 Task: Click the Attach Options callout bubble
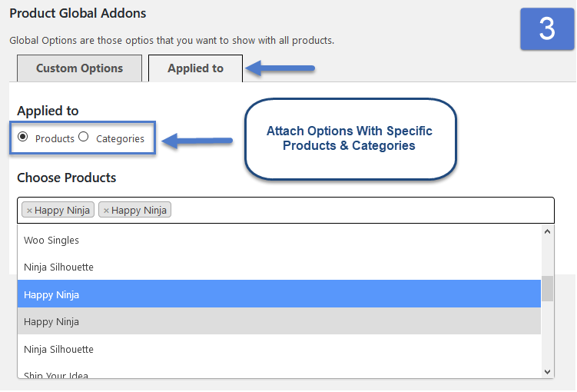(x=350, y=139)
